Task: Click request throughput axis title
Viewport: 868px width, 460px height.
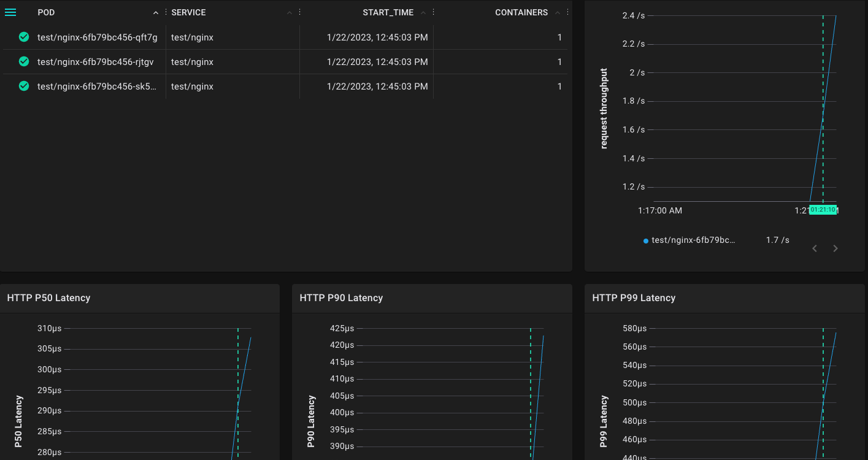Action: pyautogui.click(x=604, y=108)
